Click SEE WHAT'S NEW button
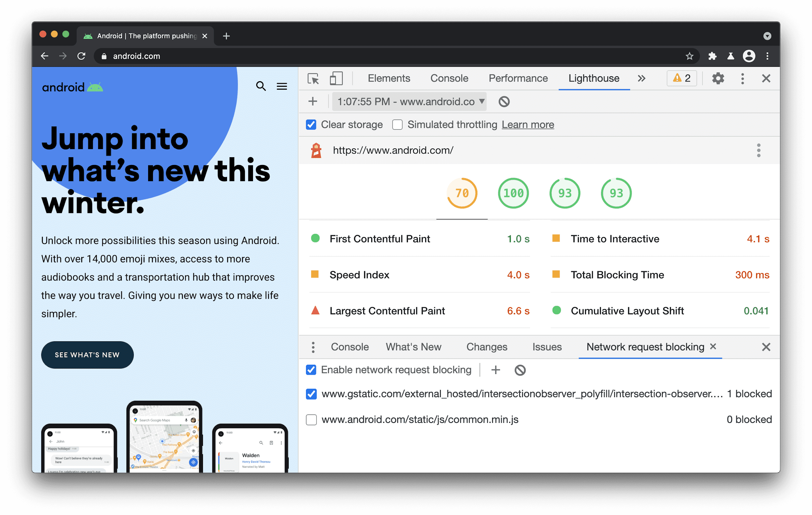This screenshot has width=812, height=515. pyautogui.click(x=88, y=355)
